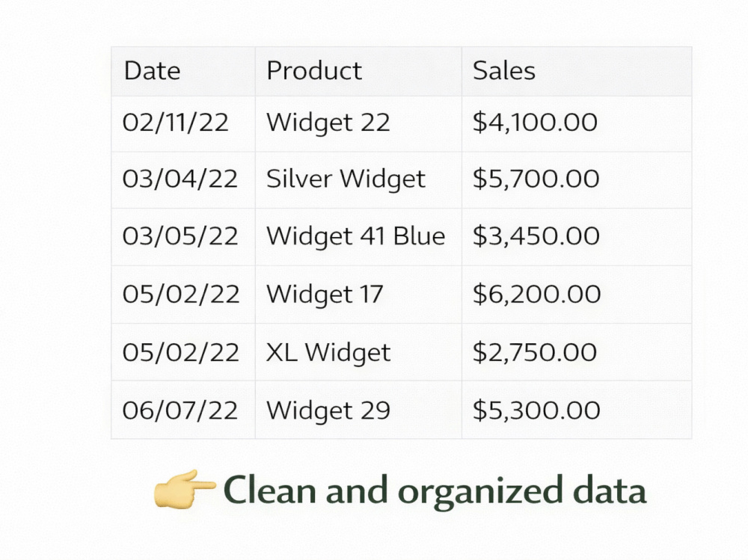Click the 06/07/22 date cell
The width and height of the screenshot is (748, 560).
pos(183,410)
